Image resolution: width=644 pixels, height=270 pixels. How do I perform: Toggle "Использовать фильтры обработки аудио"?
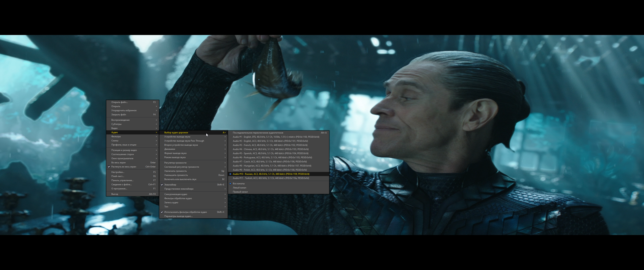(186, 212)
